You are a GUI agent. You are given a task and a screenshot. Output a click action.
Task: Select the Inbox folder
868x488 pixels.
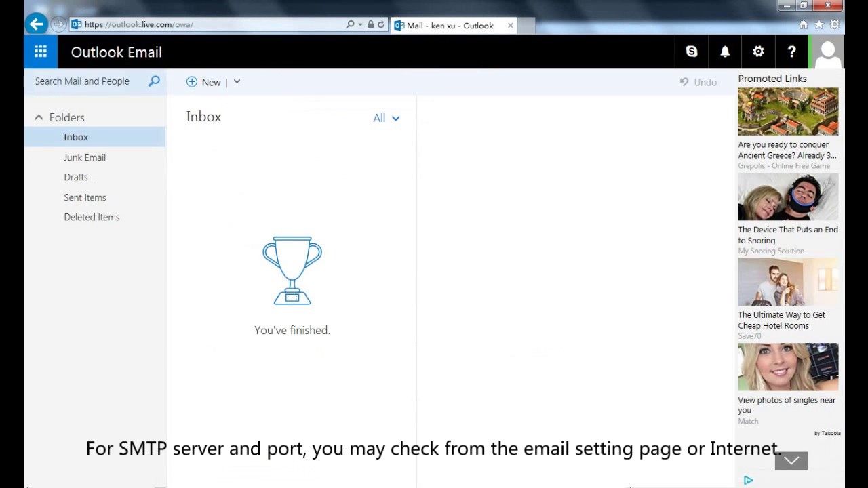pos(95,137)
